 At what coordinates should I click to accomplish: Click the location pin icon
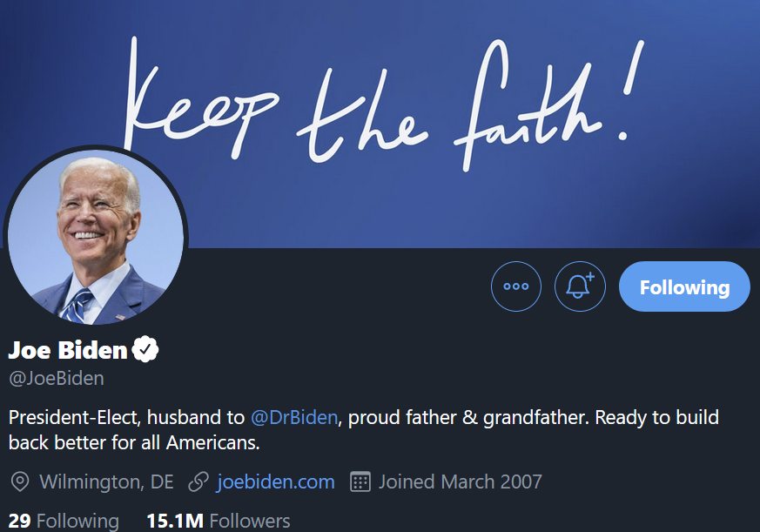[x=20, y=481]
